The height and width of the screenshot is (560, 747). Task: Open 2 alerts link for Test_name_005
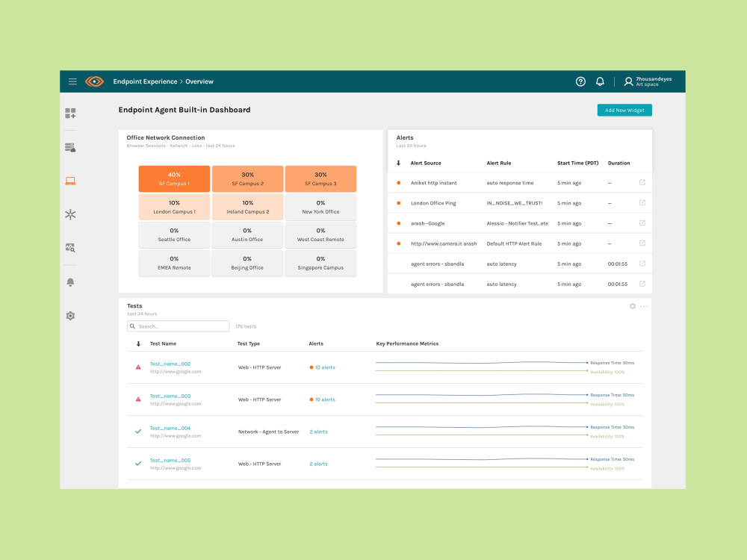click(x=318, y=464)
